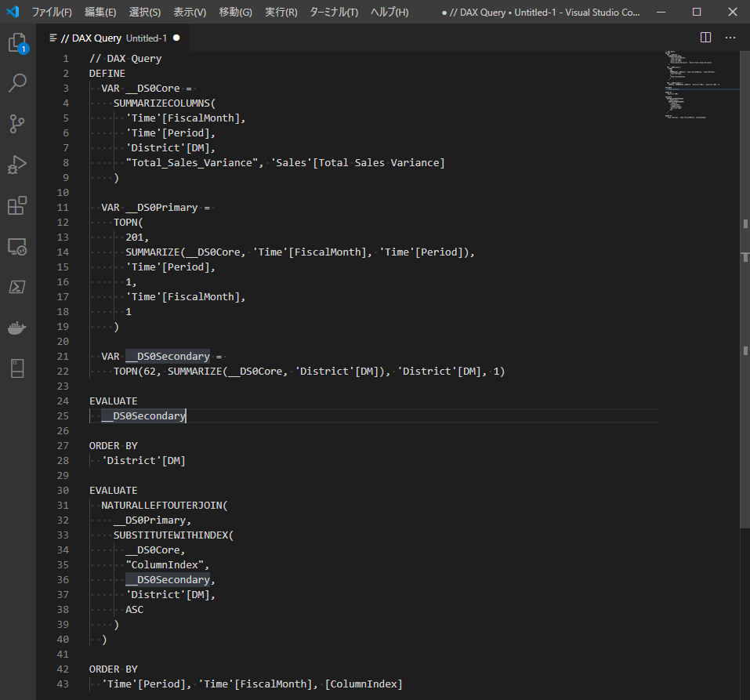Open the PowerShell view icon

tap(18, 287)
